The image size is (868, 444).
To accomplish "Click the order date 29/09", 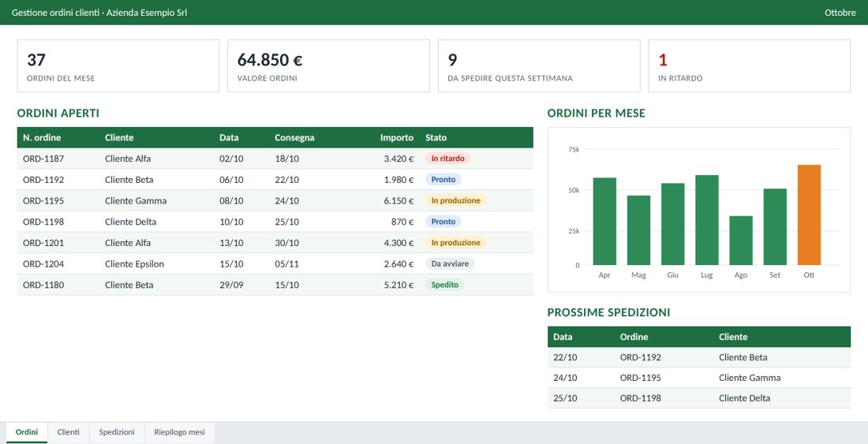I will (231, 285).
